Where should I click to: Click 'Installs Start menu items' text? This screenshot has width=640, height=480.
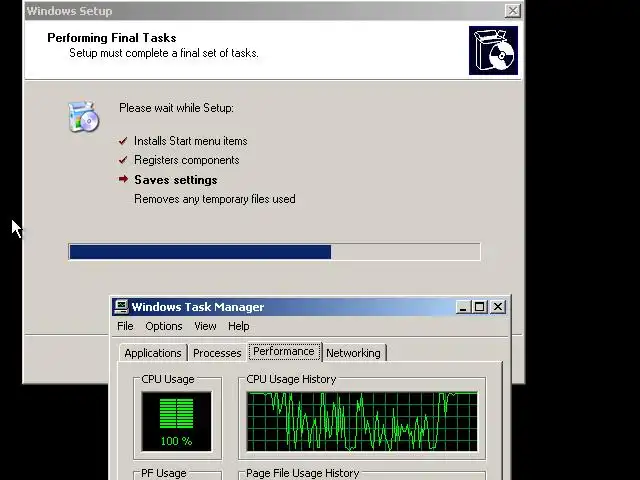coord(191,141)
